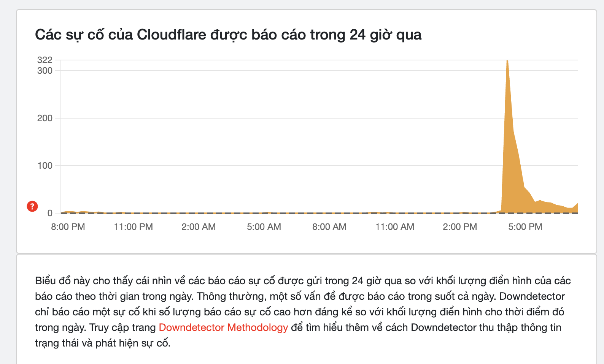
Task: Select the 5:00 PM axis label
Action: (525, 227)
